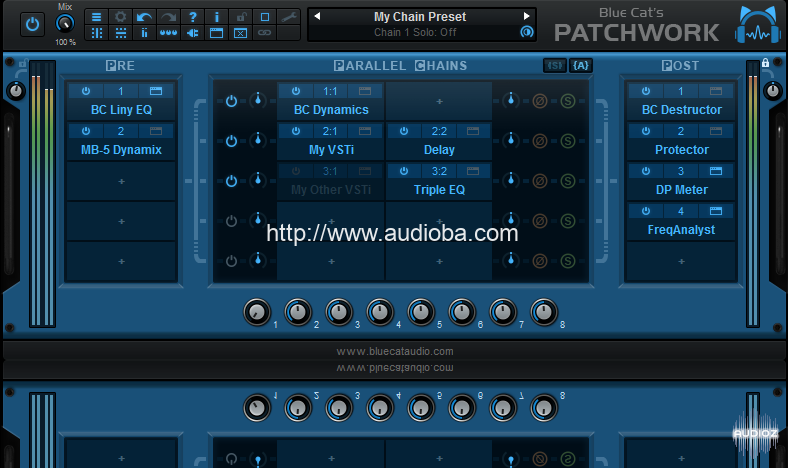
Task: Add plug-in to third PRE slot
Action: pos(121,181)
